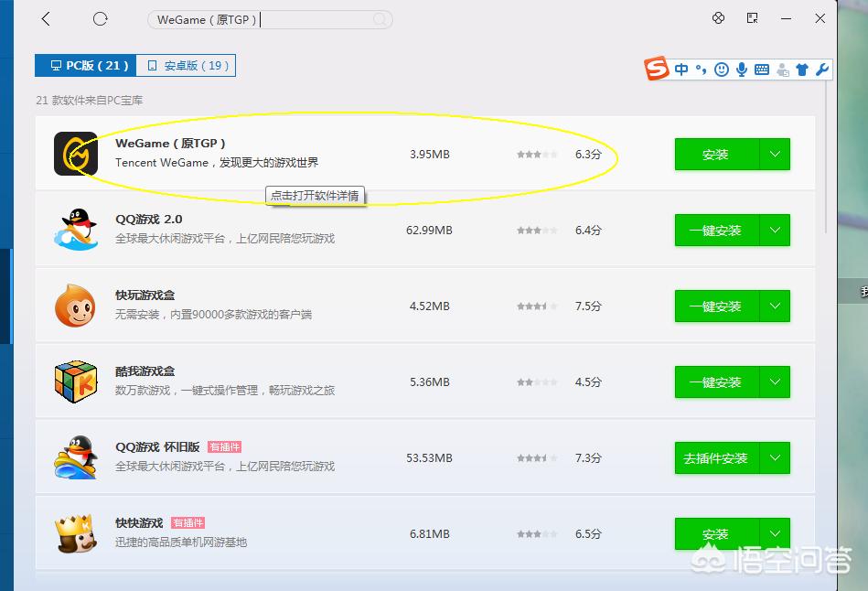Open the 快玩游戏盒 monkey icon
The image size is (868, 591).
coord(76,306)
